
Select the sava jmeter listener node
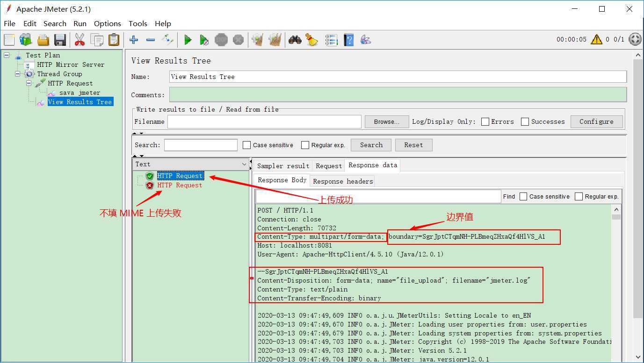80,93
